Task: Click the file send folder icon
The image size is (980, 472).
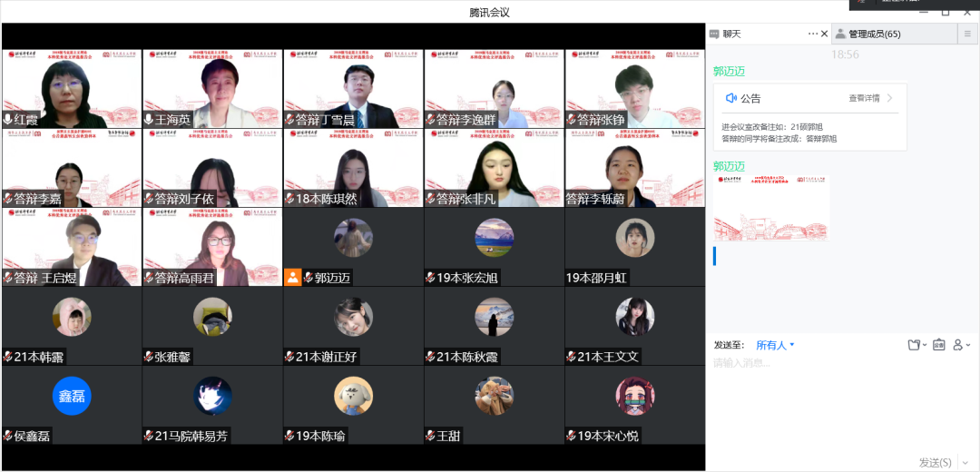Action: [x=915, y=345]
